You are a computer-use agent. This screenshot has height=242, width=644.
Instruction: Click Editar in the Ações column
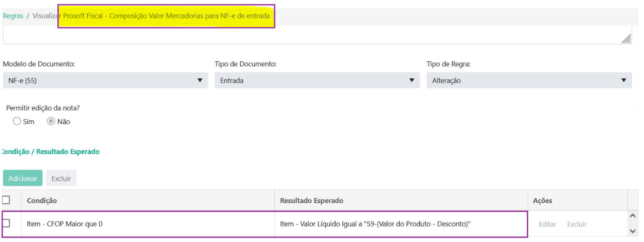(x=547, y=224)
